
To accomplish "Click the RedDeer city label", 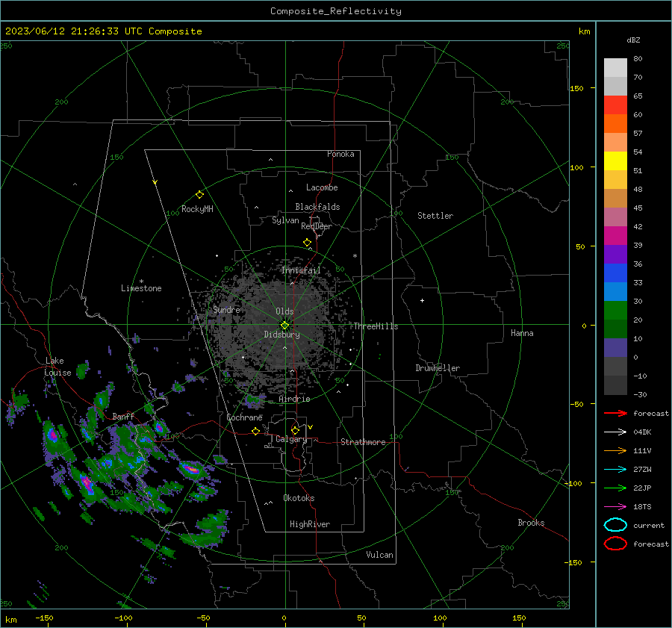I will point(317,226).
